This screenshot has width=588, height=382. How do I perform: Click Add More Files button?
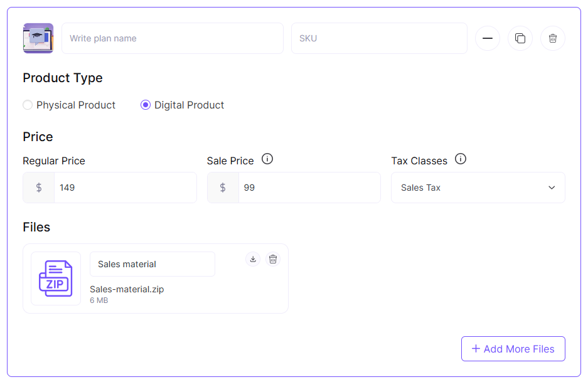(513, 349)
